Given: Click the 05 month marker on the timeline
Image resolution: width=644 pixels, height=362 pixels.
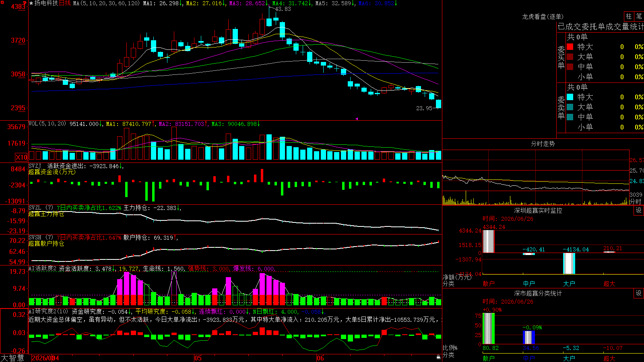Looking at the screenshot, I should (x=198, y=358).
